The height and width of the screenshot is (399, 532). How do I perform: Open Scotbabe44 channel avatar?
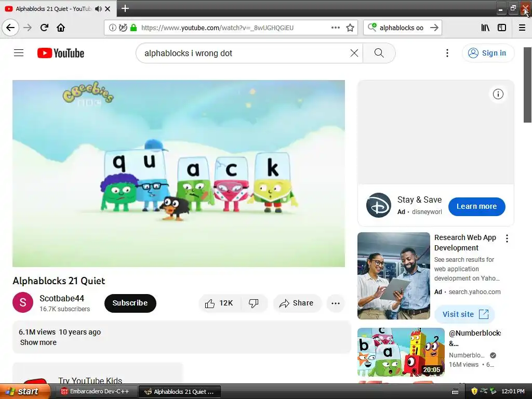pos(23,302)
